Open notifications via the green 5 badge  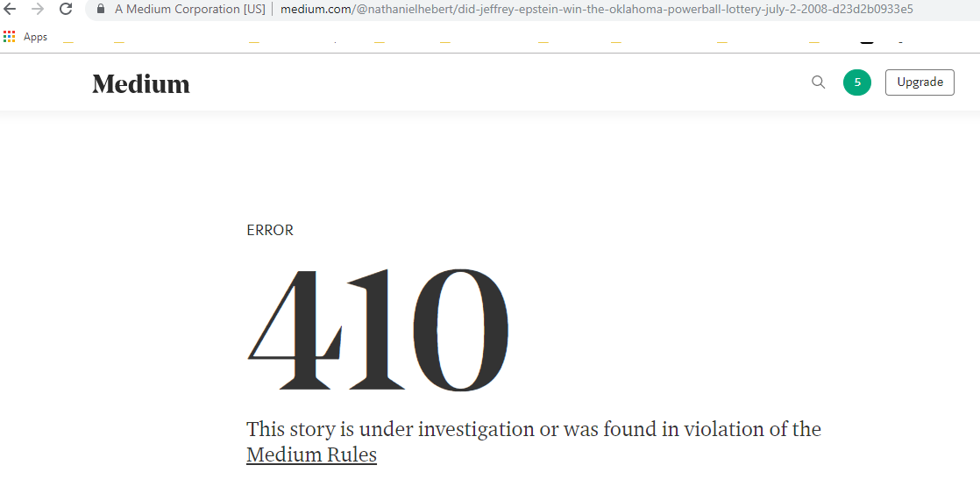[x=857, y=82]
